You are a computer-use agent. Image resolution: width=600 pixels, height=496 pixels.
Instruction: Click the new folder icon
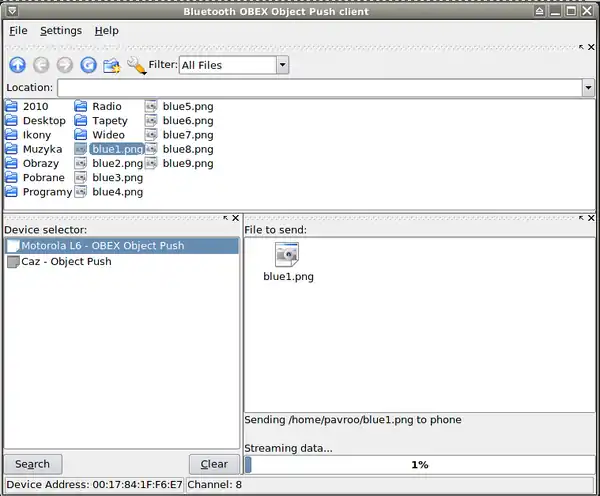tap(111, 65)
